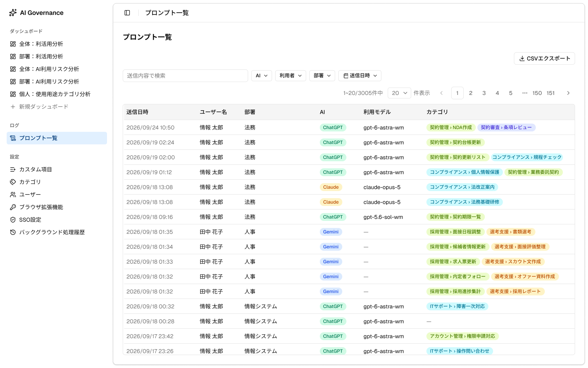Navigate to ブラウザ拡張機能 settings
Image resolution: width=588 pixels, height=368 pixels.
pos(57,207)
